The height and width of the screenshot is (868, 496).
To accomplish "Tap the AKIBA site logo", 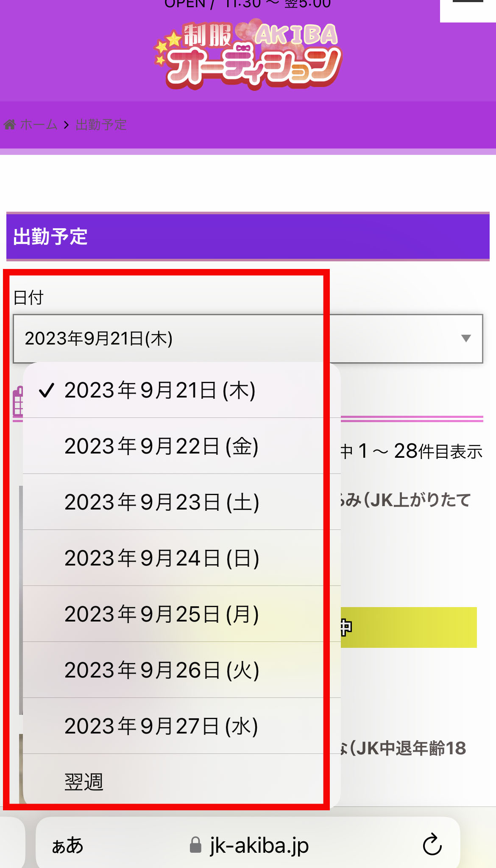I will tap(248, 54).
